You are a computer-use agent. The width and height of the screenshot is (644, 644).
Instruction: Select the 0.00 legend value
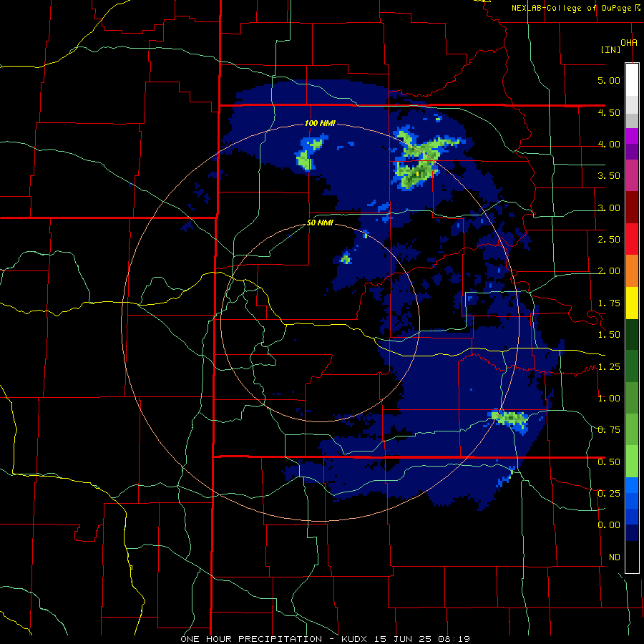click(x=609, y=525)
